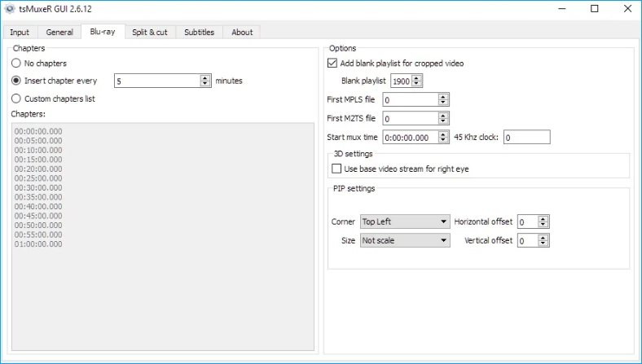Toggle Add blank playlist for cropped video

click(395, 63)
